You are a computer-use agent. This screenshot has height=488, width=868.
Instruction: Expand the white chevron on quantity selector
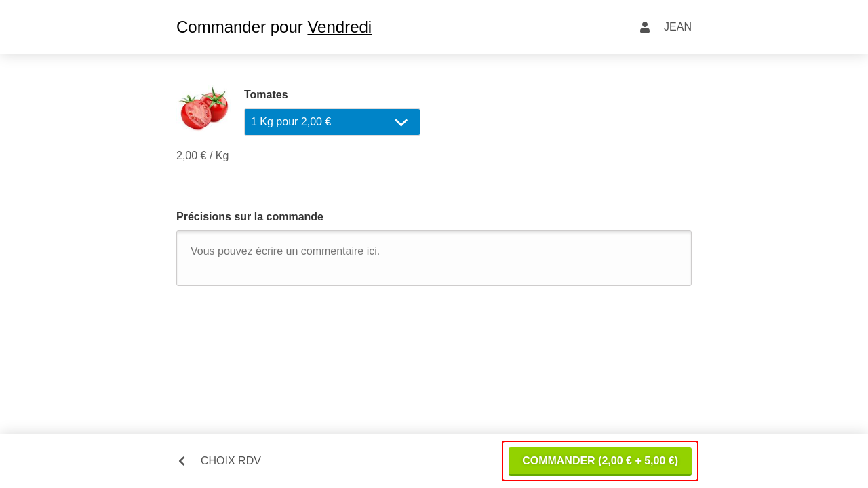401,123
